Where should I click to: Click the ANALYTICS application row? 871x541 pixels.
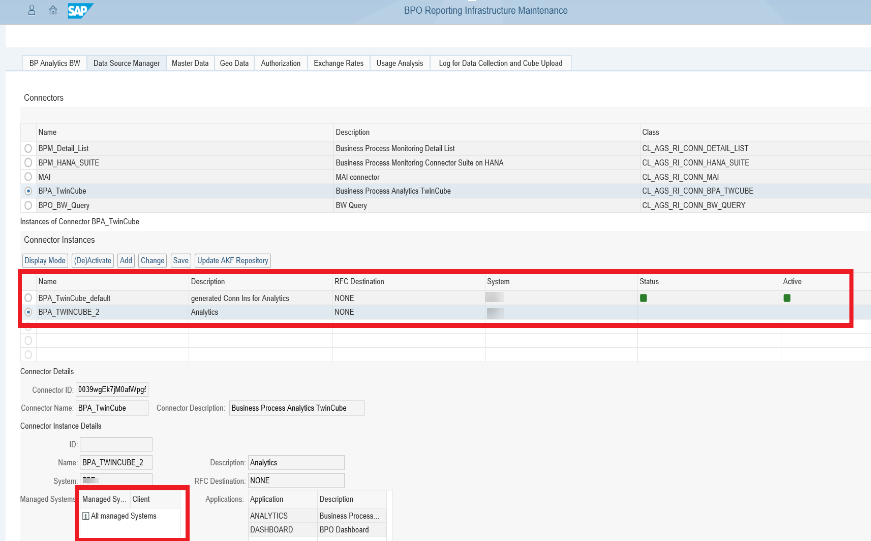tap(317, 515)
